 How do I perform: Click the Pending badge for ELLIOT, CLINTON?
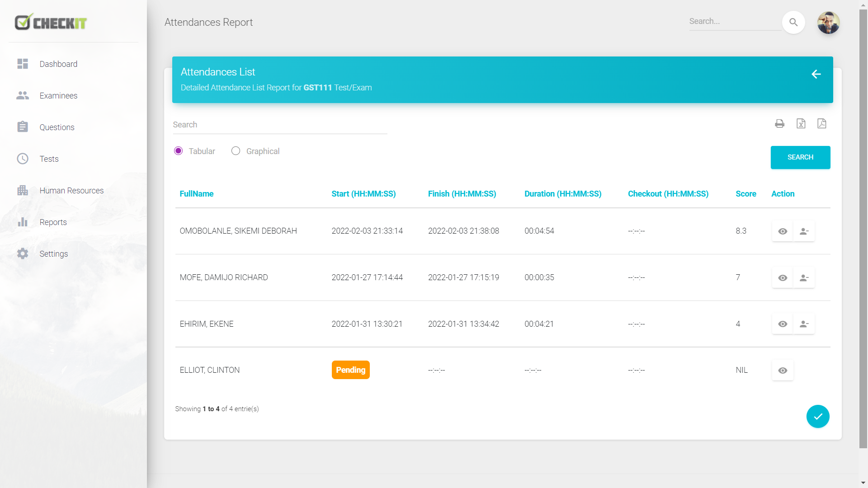350,370
